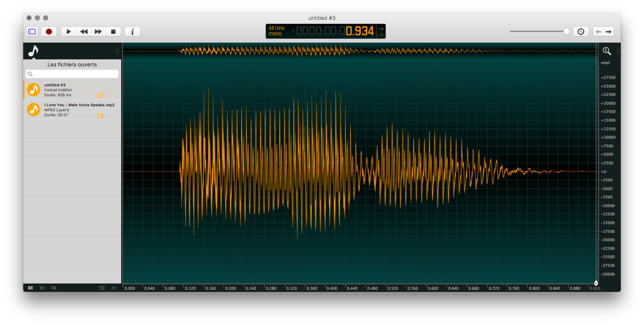The image size is (644, 325).
Task: Open the file info (i) button
Action: pyautogui.click(x=132, y=32)
